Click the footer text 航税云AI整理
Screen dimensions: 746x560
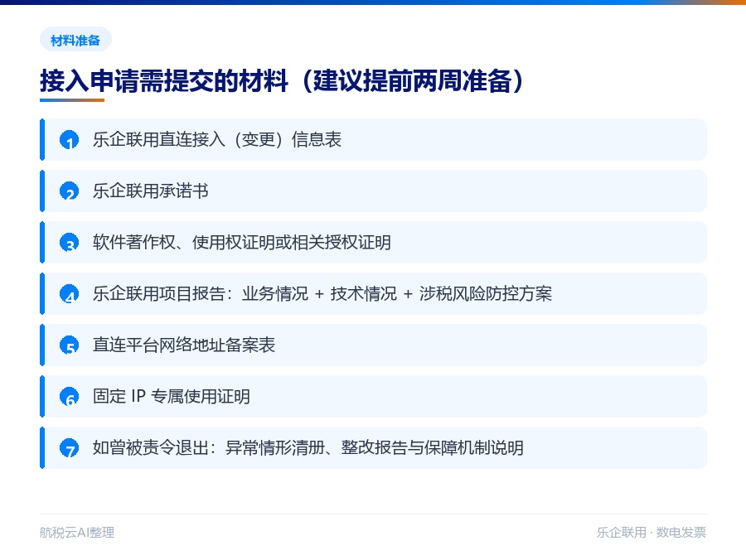click(77, 533)
